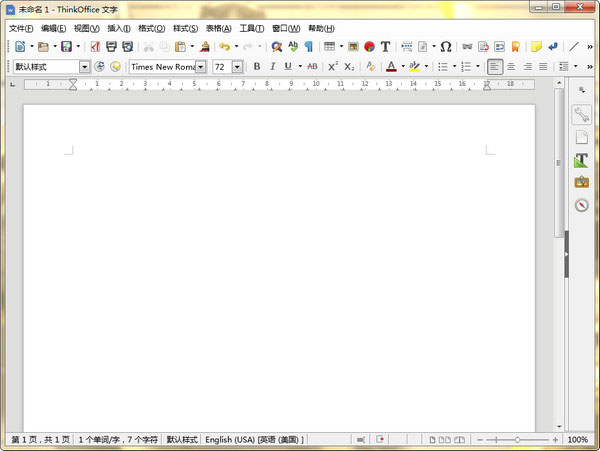This screenshot has width=600, height=451.
Task: Click the Print icon
Action: click(111, 47)
